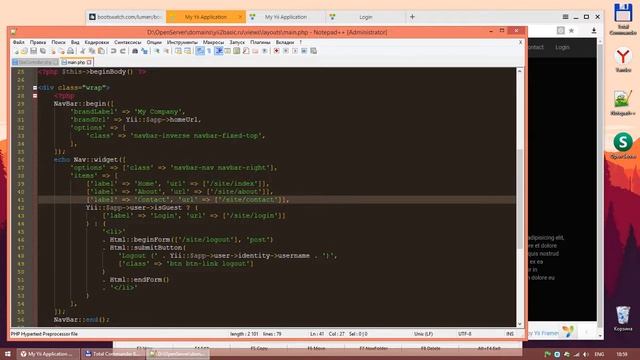Toggle vertical scroll synchronization icon
Image resolution: width=640 pixels, height=360 pixels.
178,51
